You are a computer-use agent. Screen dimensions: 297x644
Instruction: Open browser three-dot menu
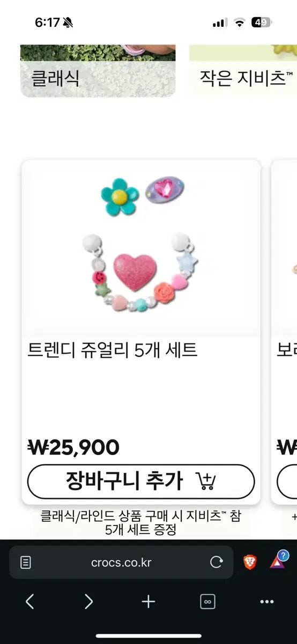coord(267,602)
